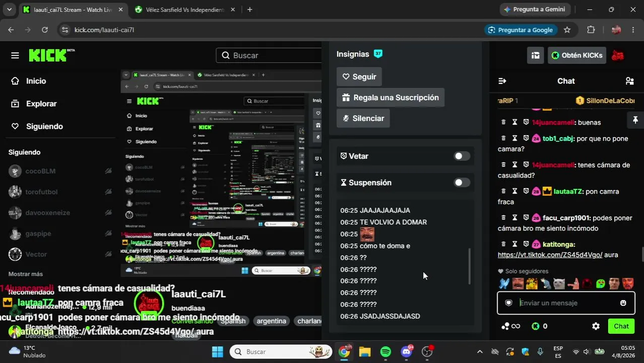This screenshot has width=644, height=363.
Task: Click Pregunta a Gemini button
Action: [x=536, y=10]
